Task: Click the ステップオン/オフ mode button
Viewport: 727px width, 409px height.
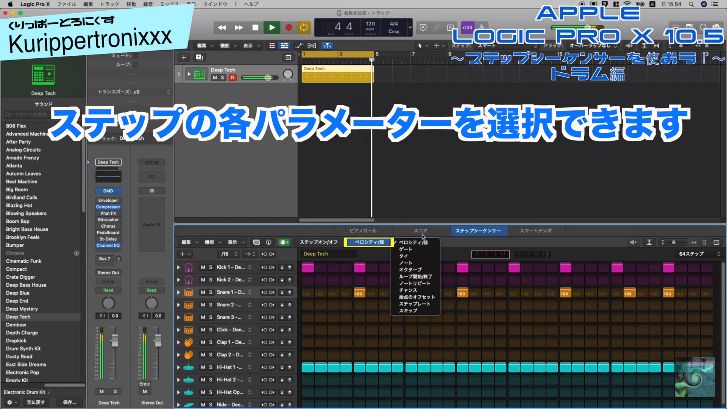Action: pyautogui.click(x=319, y=242)
